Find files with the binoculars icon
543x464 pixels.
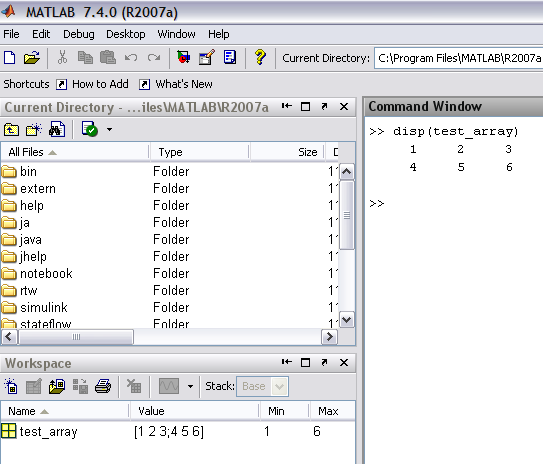coord(57,130)
